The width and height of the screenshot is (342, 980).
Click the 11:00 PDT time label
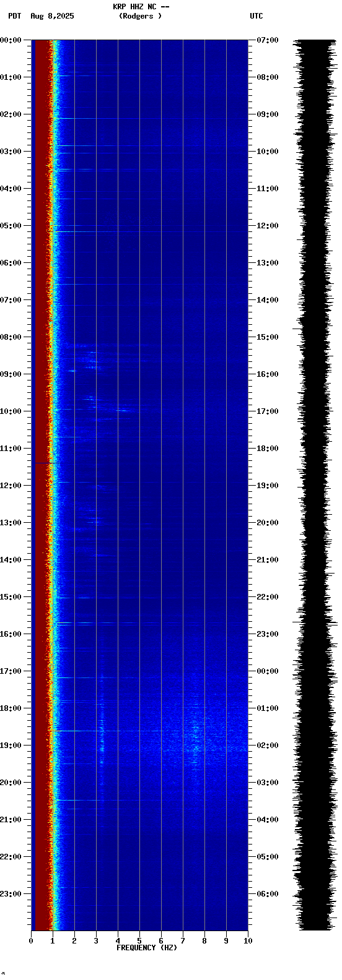(x=11, y=449)
